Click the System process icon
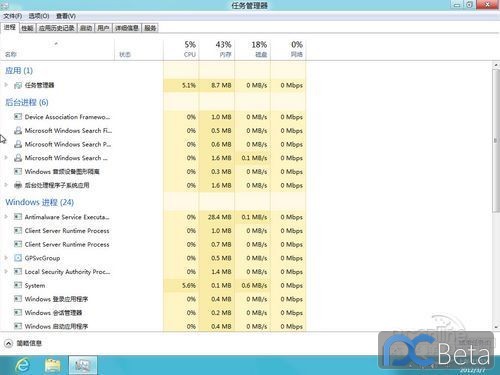 click(18, 285)
